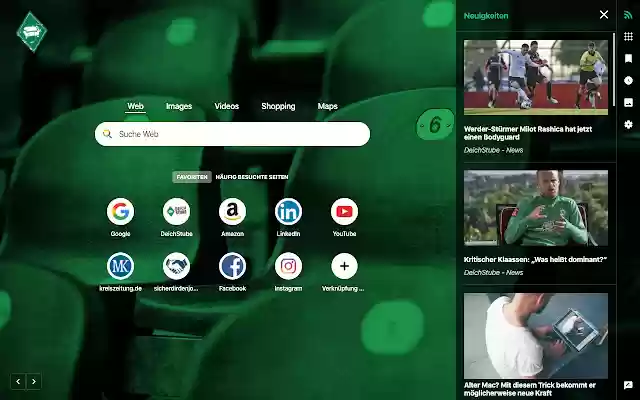Screen dimensions: 640x400
Task: Open the Alter Mac trick article headline
Action: (x=529, y=389)
